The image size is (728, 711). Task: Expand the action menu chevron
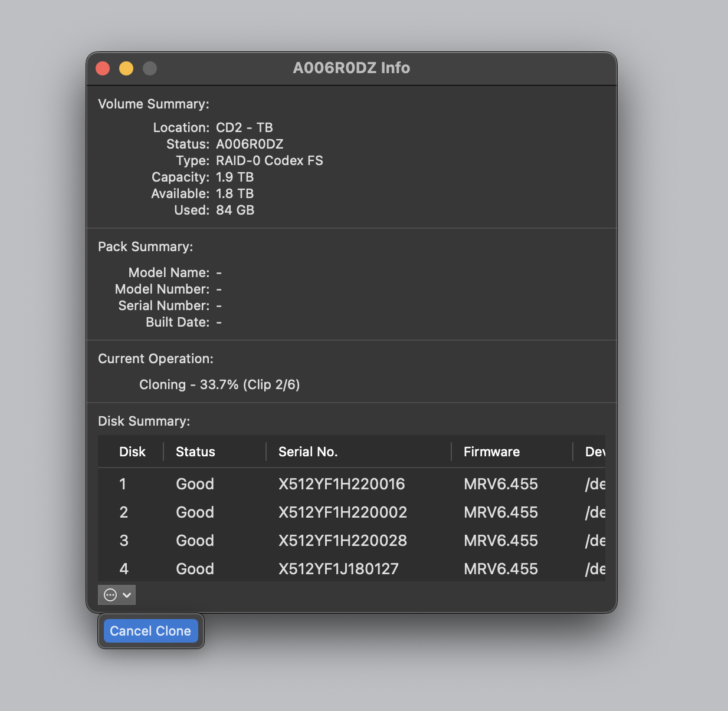pos(127,595)
